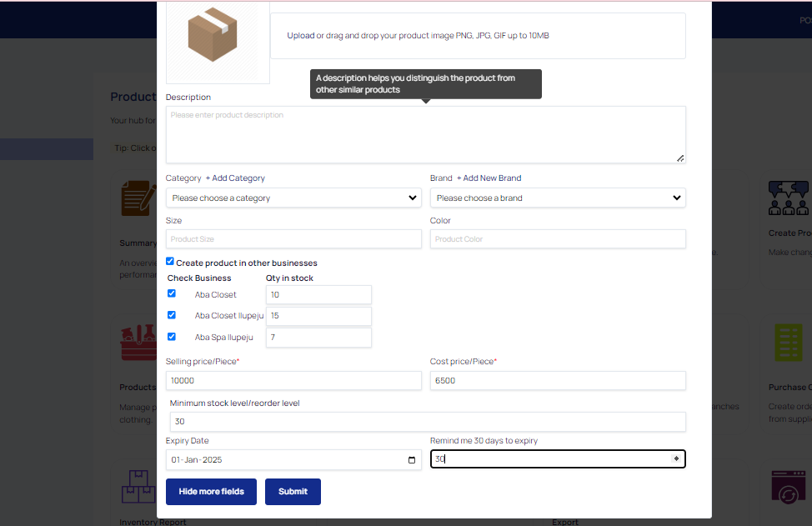
Task: Click the reminder days spinner arrows
Action: pos(675,459)
